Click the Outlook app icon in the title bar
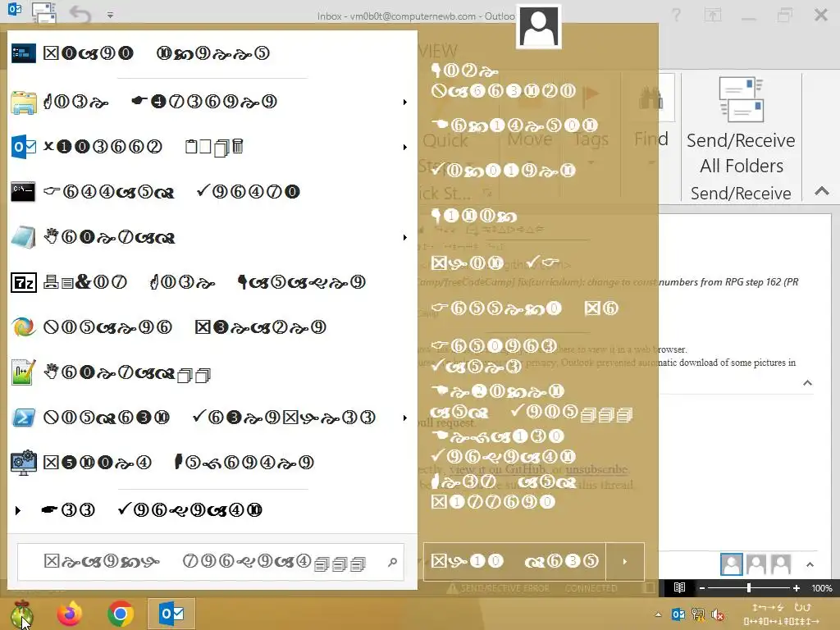The height and width of the screenshot is (630, 840). point(15,10)
